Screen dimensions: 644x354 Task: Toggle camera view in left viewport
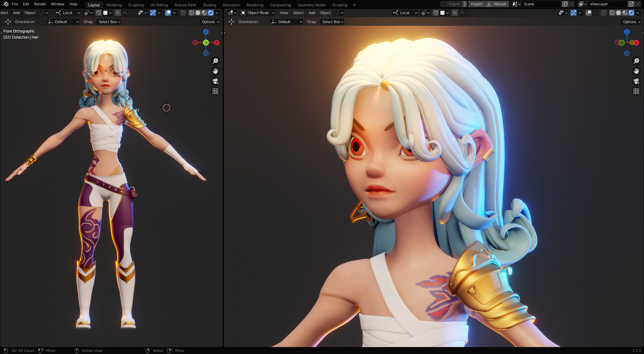215,81
